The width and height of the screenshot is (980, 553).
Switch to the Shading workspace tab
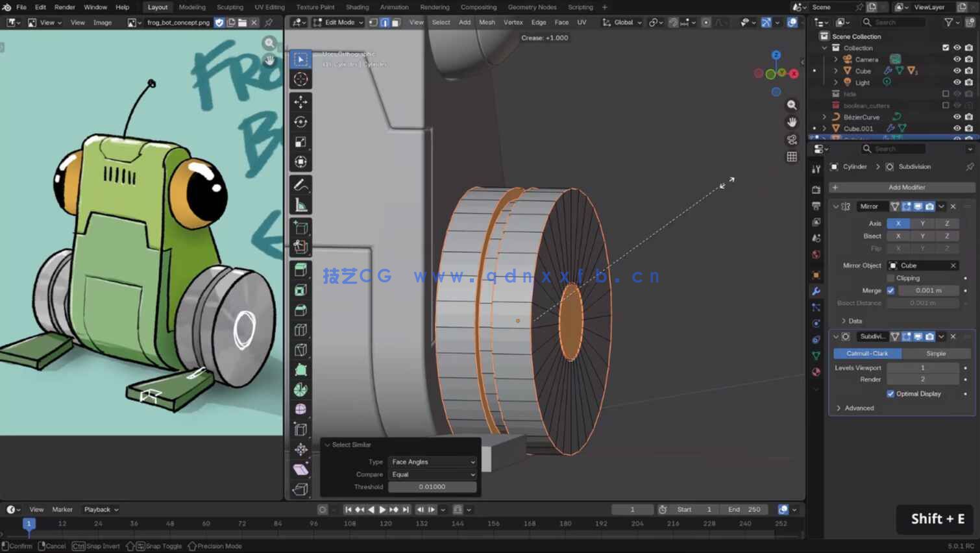click(358, 7)
